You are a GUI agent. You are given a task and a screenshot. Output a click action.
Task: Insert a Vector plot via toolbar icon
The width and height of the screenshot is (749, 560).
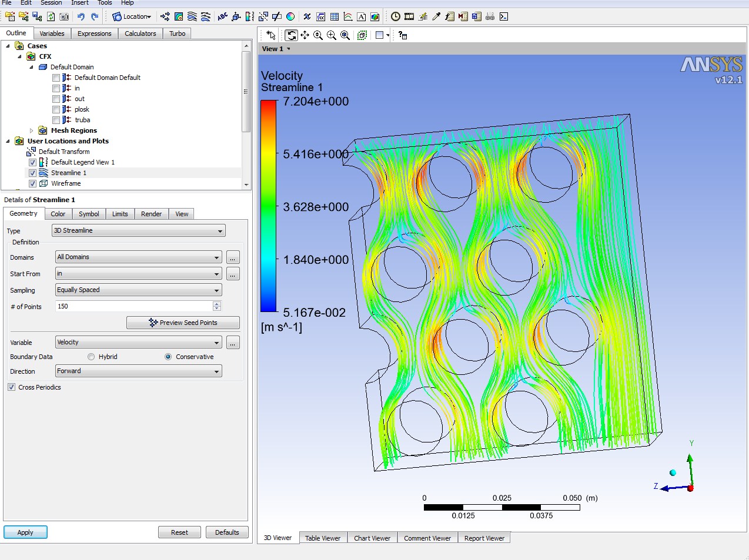tap(165, 16)
